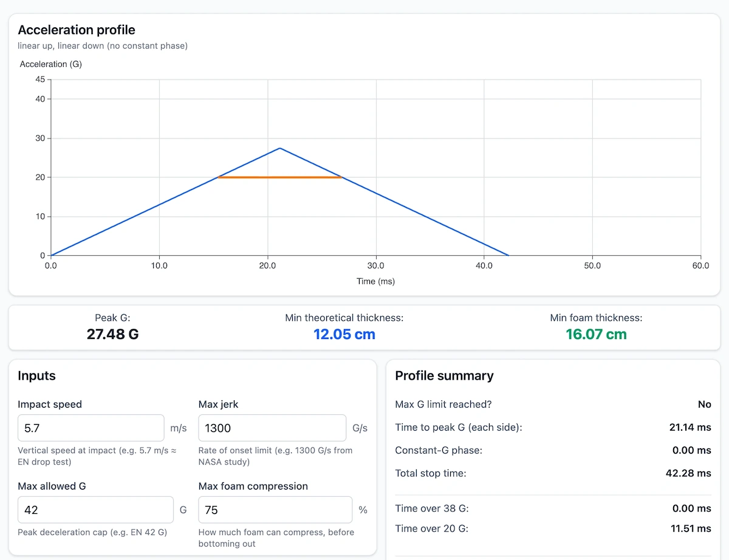This screenshot has height=560, width=729.
Task: Select the blue 12.05 cm thickness value
Action: click(344, 334)
